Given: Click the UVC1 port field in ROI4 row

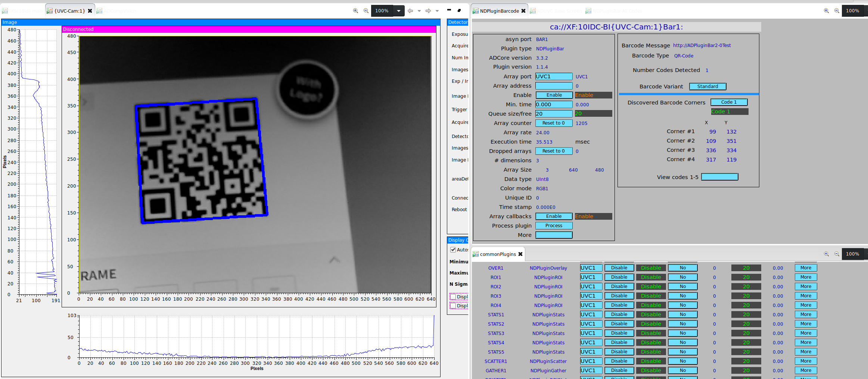Looking at the screenshot, I should point(591,305).
